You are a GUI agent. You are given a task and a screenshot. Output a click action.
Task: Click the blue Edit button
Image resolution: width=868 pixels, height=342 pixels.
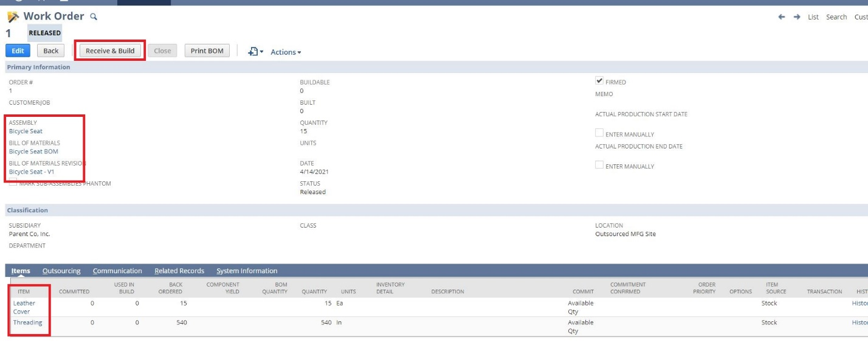point(18,51)
